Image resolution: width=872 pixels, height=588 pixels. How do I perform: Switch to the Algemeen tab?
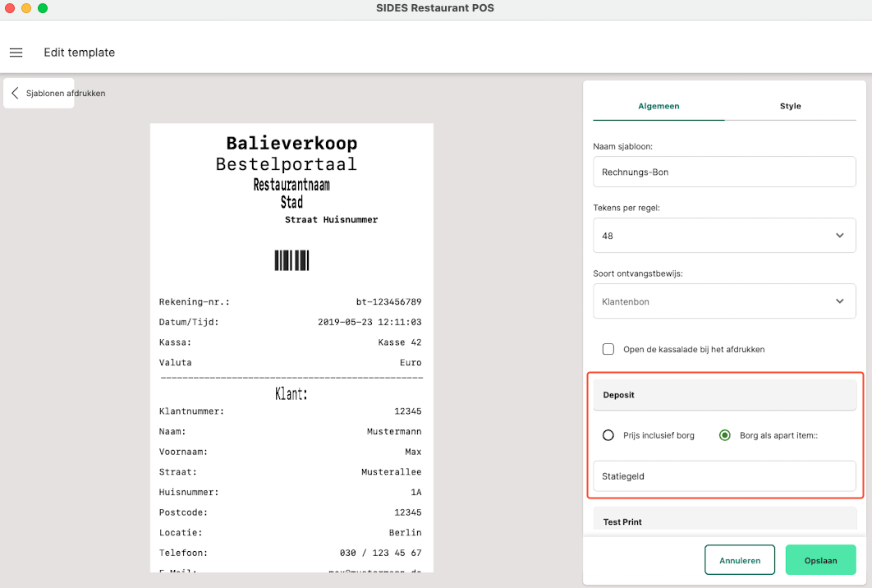tap(659, 106)
